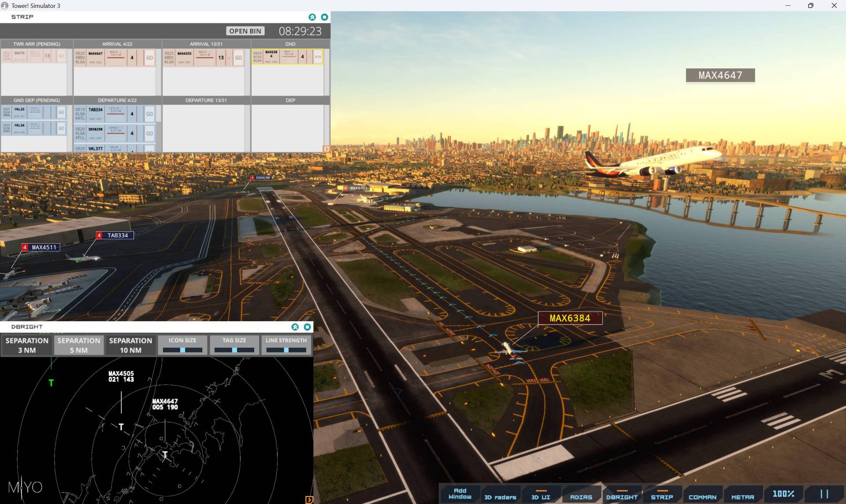Set separation rings to 10 NM
Image resolution: width=846 pixels, height=504 pixels.
click(x=130, y=345)
